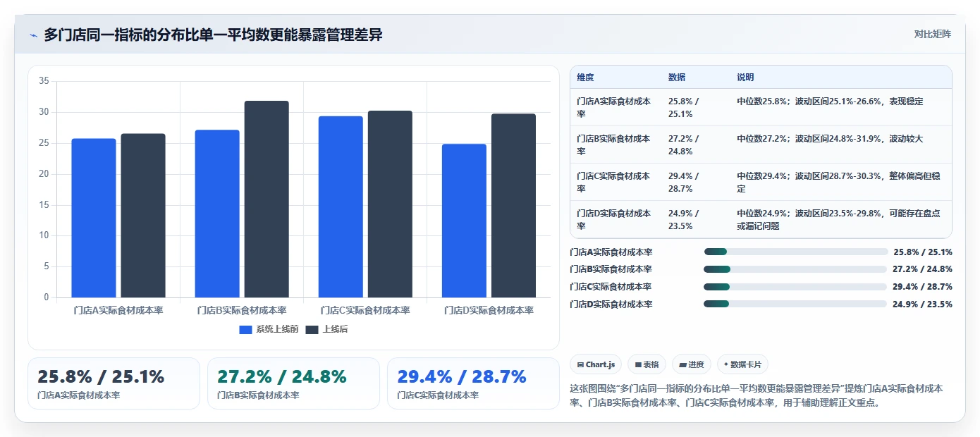The image size is (980, 437).
Task: Click the 29.4% / 28.7% data card
Action: (x=473, y=383)
